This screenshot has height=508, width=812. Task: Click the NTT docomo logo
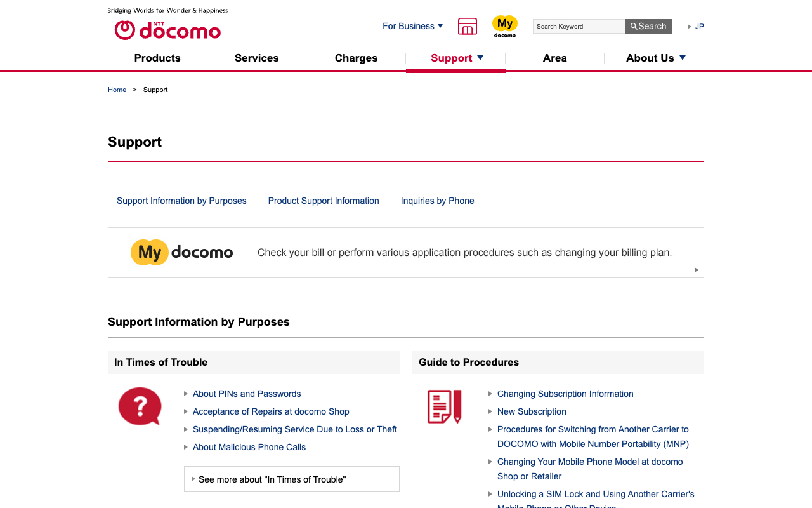click(x=167, y=30)
